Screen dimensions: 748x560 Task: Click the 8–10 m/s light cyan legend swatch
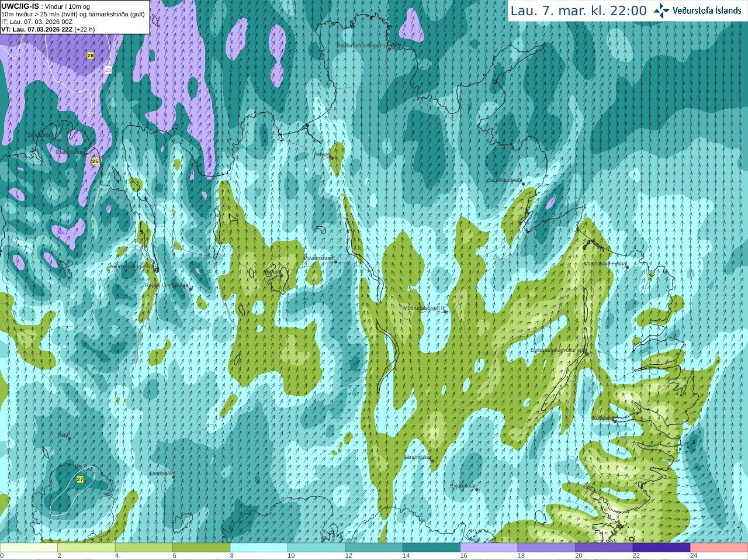pyautogui.click(x=259, y=548)
